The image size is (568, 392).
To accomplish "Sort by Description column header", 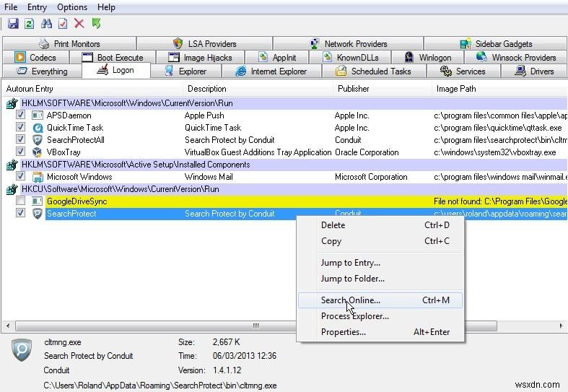I will (x=258, y=89).
